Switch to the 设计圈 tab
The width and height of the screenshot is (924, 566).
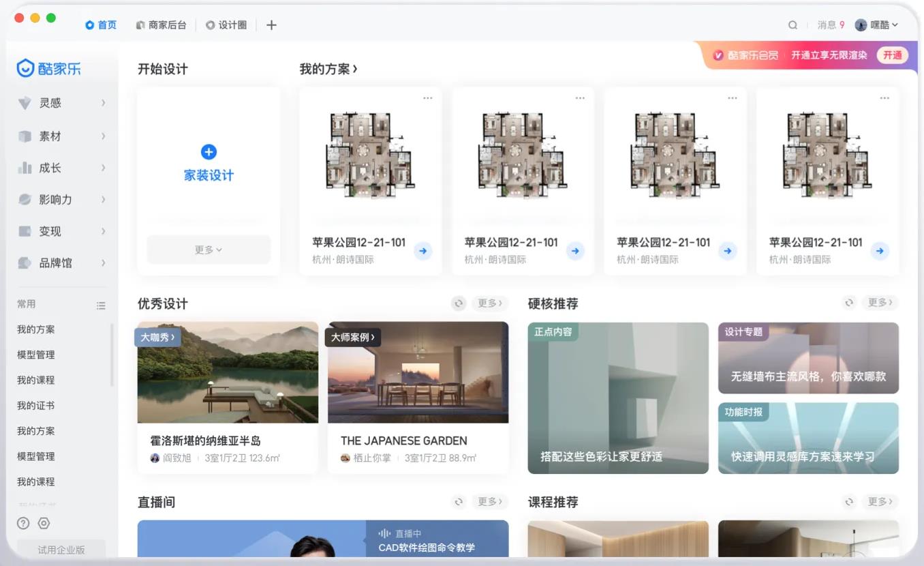[227, 25]
